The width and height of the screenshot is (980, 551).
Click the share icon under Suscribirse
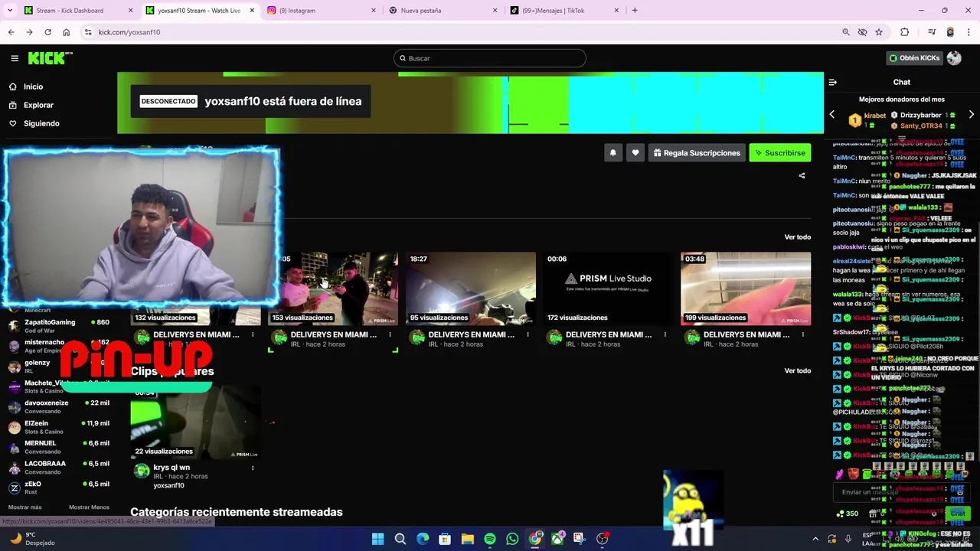[802, 175]
